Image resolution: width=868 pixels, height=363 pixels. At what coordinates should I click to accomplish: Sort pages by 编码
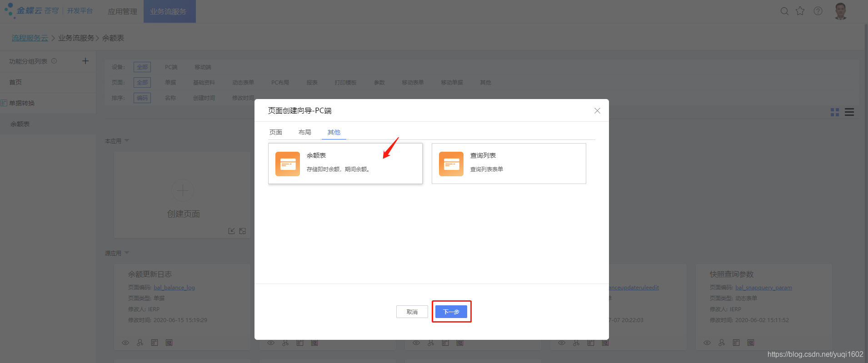(142, 98)
